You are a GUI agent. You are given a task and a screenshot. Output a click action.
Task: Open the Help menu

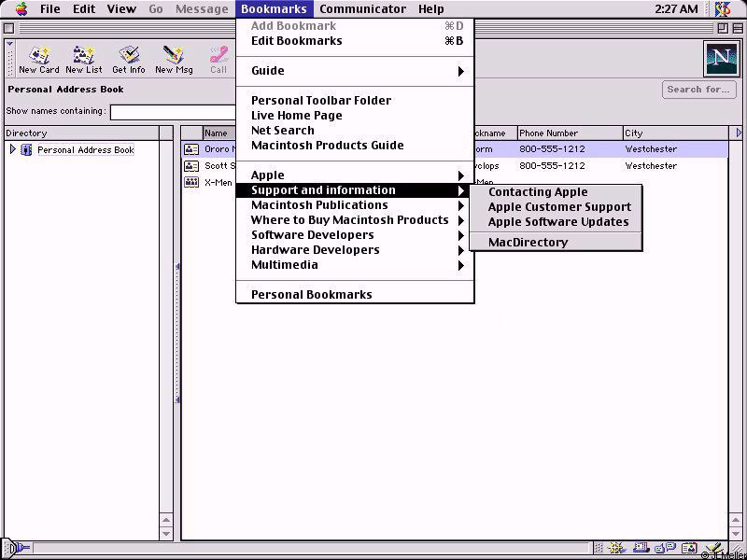coord(431,8)
